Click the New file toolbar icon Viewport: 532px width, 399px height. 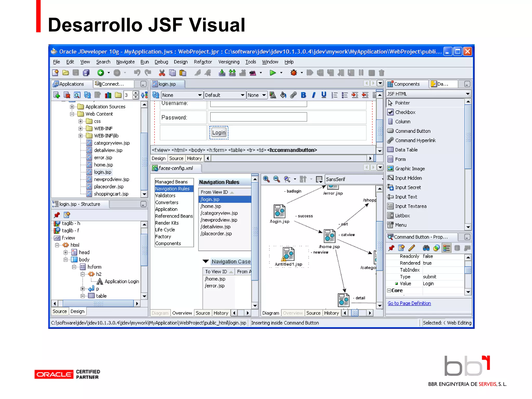55,73
